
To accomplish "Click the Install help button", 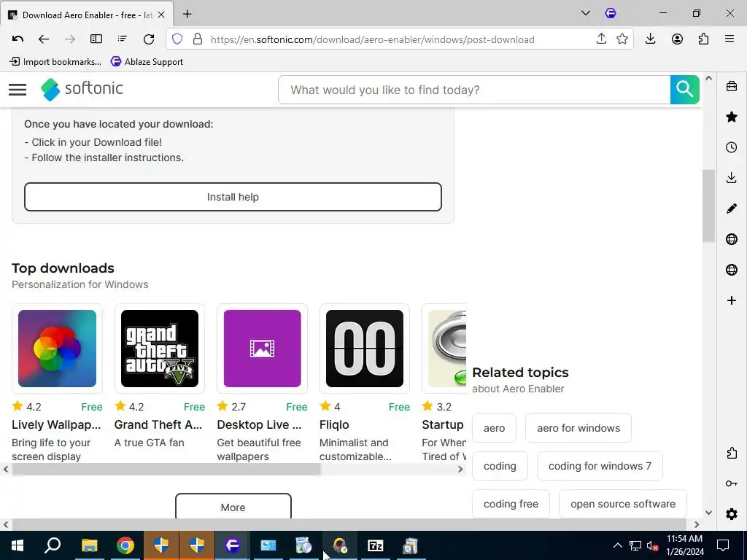I will (x=233, y=197).
